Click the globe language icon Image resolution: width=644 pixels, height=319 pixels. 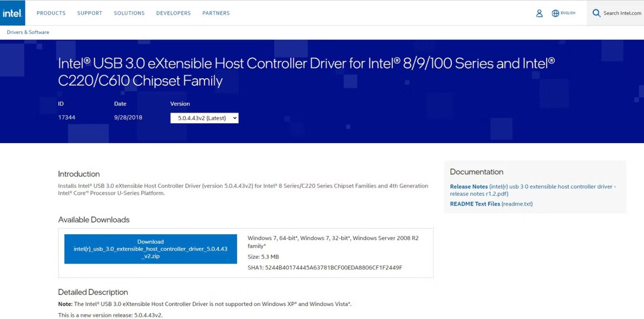[555, 13]
